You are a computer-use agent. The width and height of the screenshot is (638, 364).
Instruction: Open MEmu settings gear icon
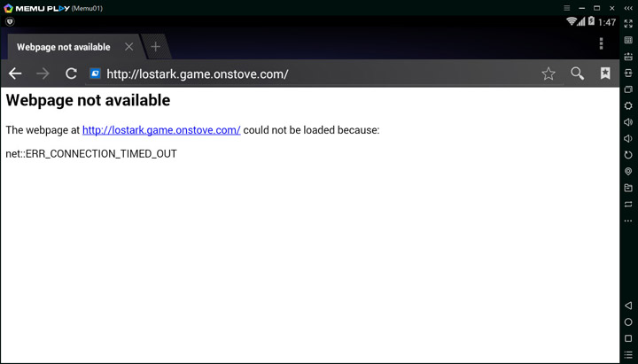[x=628, y=105]
